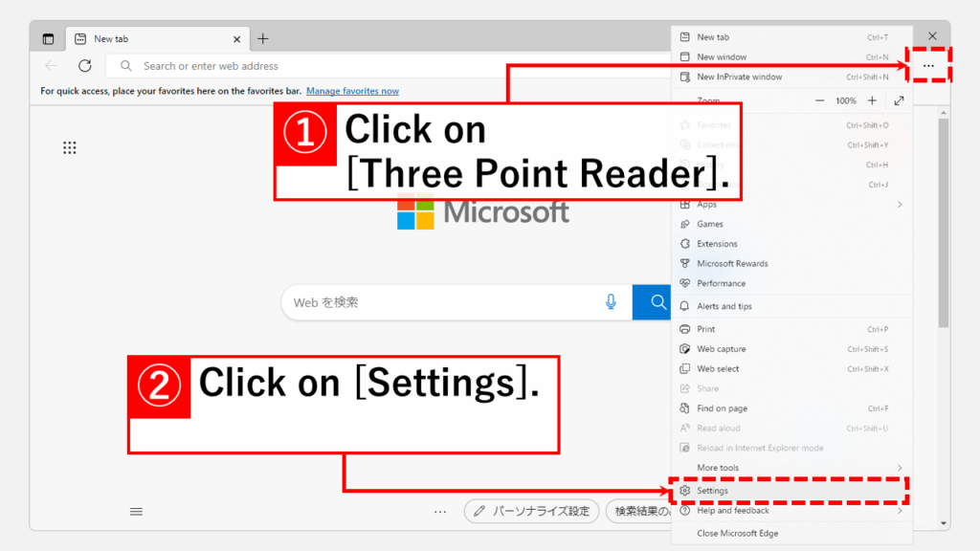Click the 100% zoom value
980x551 pixels.
(846, 100)
